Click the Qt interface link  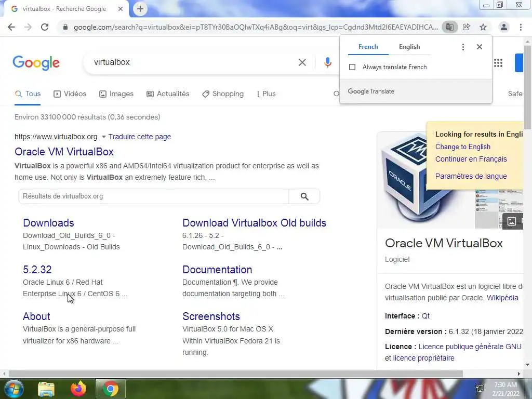click(x=425, y=316)
